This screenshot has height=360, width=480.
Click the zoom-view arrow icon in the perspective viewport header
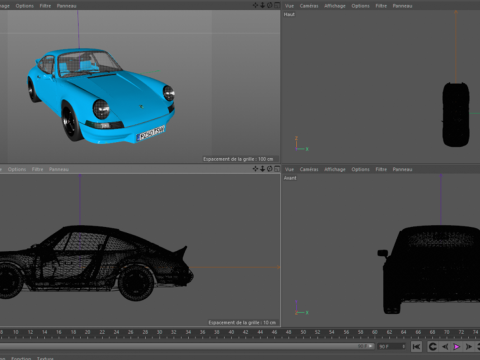pos(262,5)
